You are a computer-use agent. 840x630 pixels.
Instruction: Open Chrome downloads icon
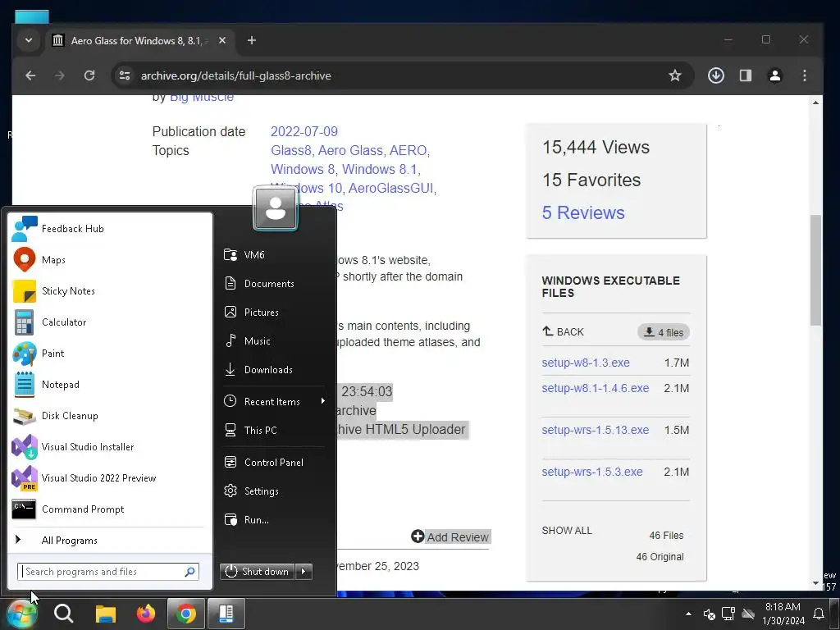[715, 75]
